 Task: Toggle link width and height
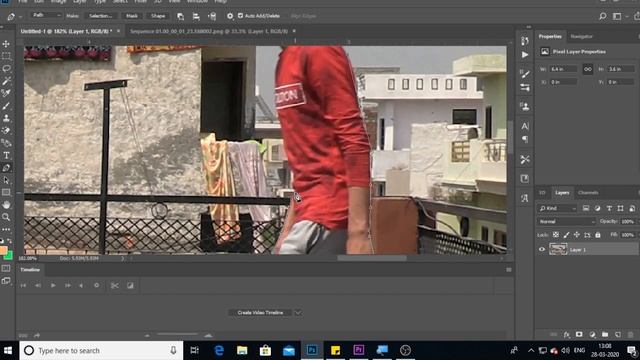588,69
